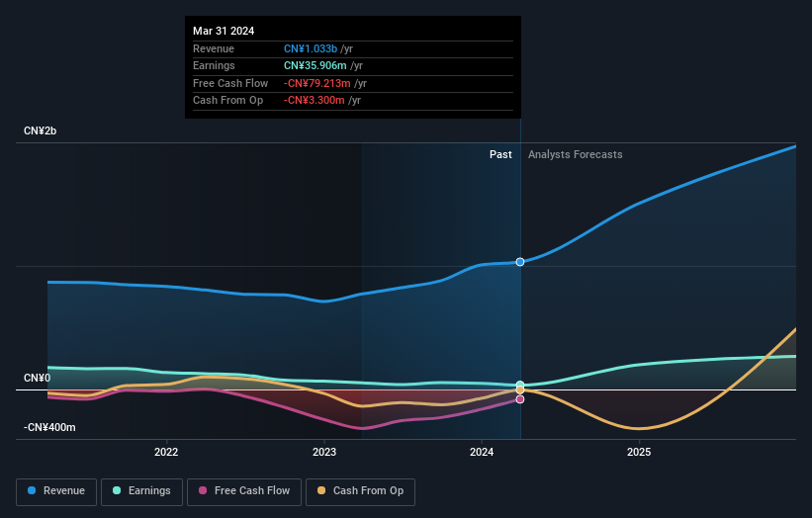
Task: Click the CN¥0 y-axis label
Action: click(38, 379)
